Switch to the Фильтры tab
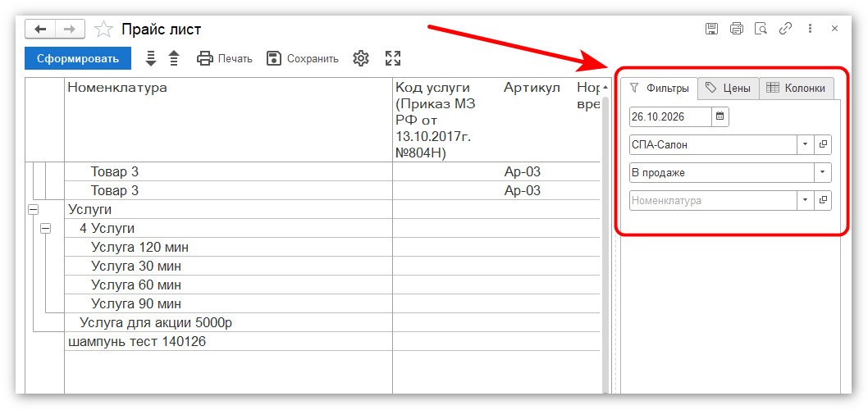This screenshot has height=410, width=868. [660, 89]
